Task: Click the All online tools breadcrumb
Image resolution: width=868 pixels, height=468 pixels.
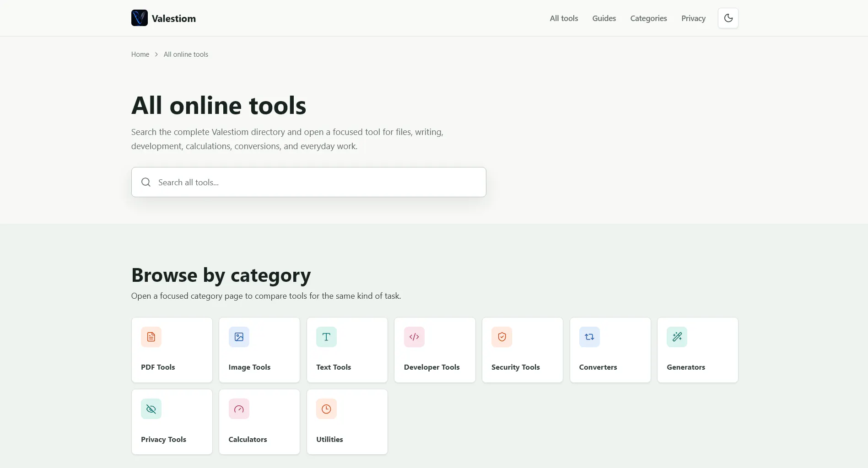Action: tap(186, 54)
